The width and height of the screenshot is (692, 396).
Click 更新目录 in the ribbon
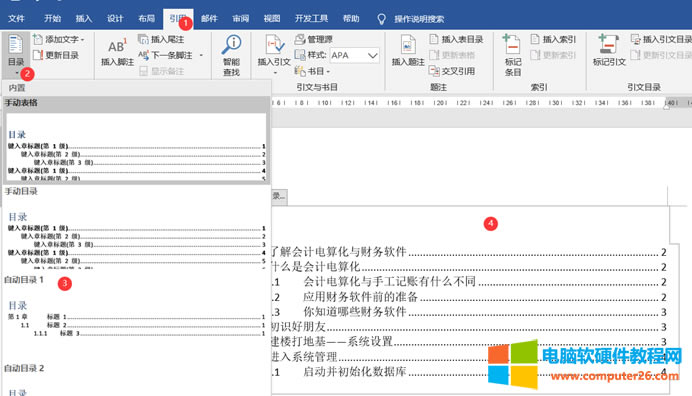[x=56, y=55]
